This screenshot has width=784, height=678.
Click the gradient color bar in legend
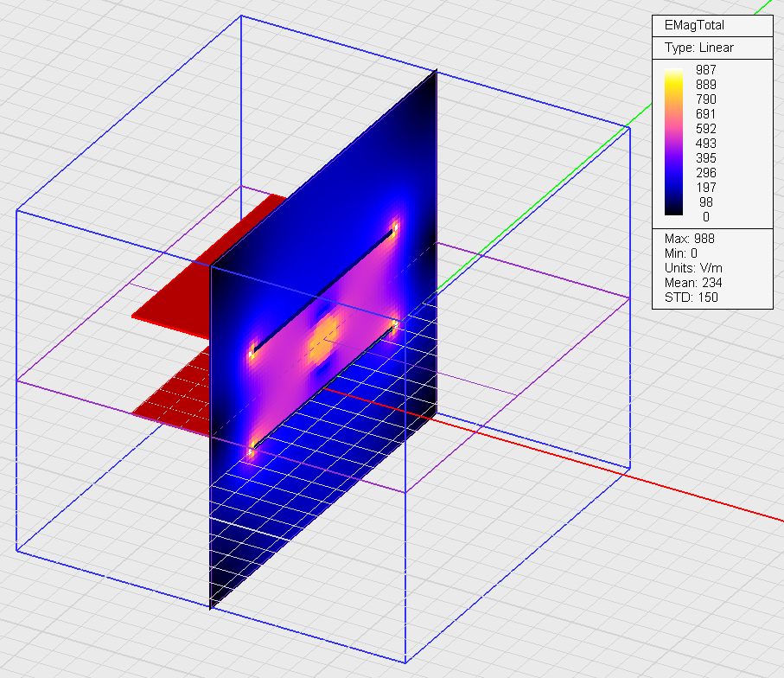pyautogui.click(x=672, y=143)
